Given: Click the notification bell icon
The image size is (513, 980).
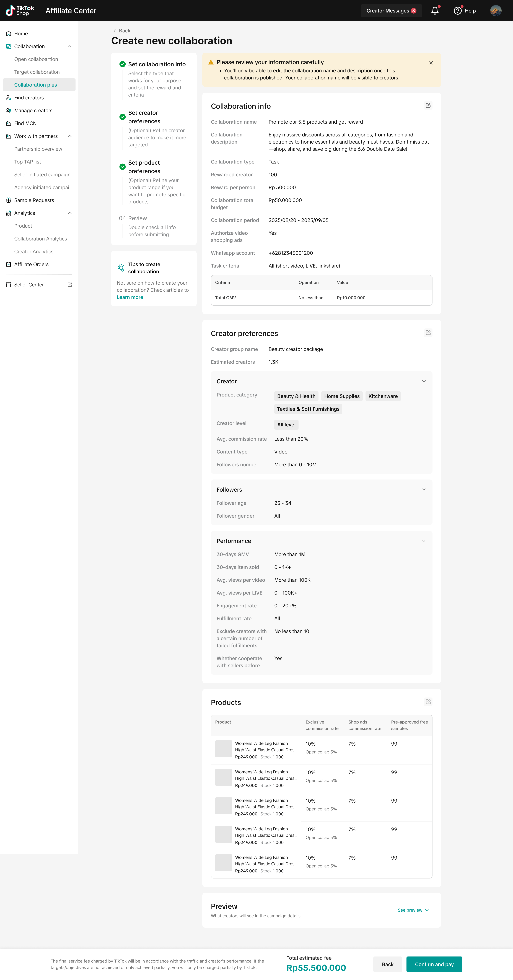Looking at the screenshot, I should click(435, 11).
